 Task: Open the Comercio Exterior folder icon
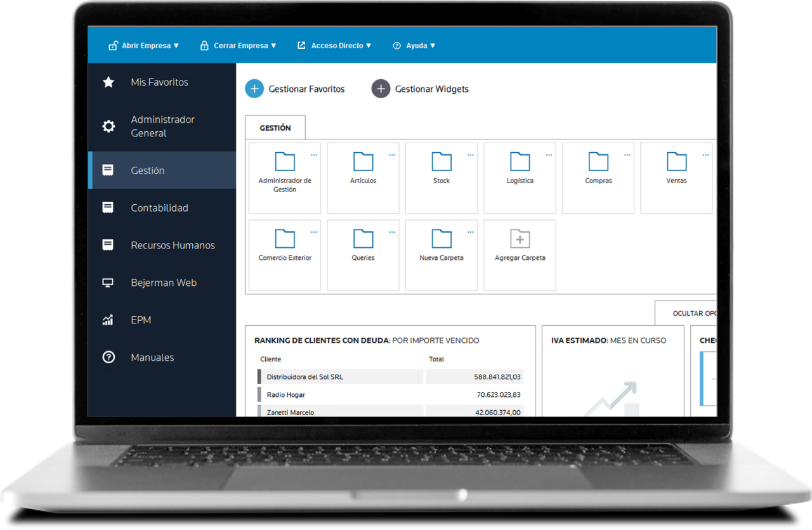click(x=285, y=239)
